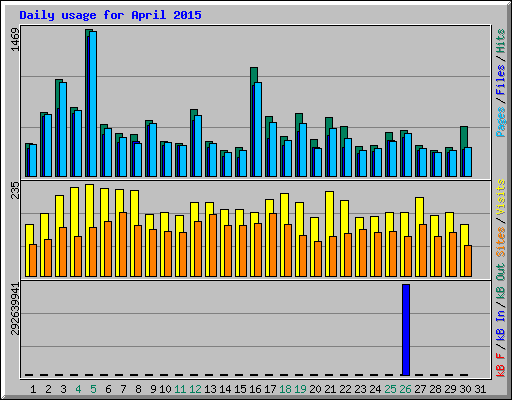Screen dimensions: 512x400
Task: Click the day 7 axis label
Action: 123,389
